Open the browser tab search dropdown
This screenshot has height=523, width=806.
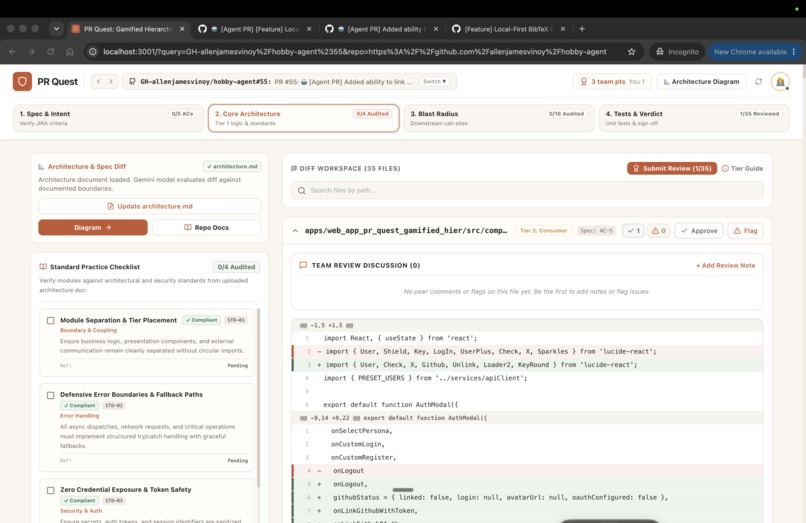click(x=56, y=29)
